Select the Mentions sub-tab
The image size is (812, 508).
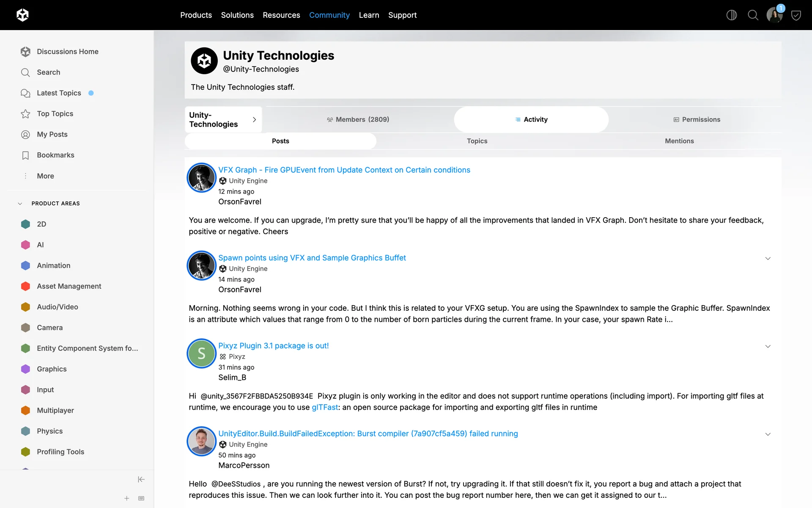679,141
